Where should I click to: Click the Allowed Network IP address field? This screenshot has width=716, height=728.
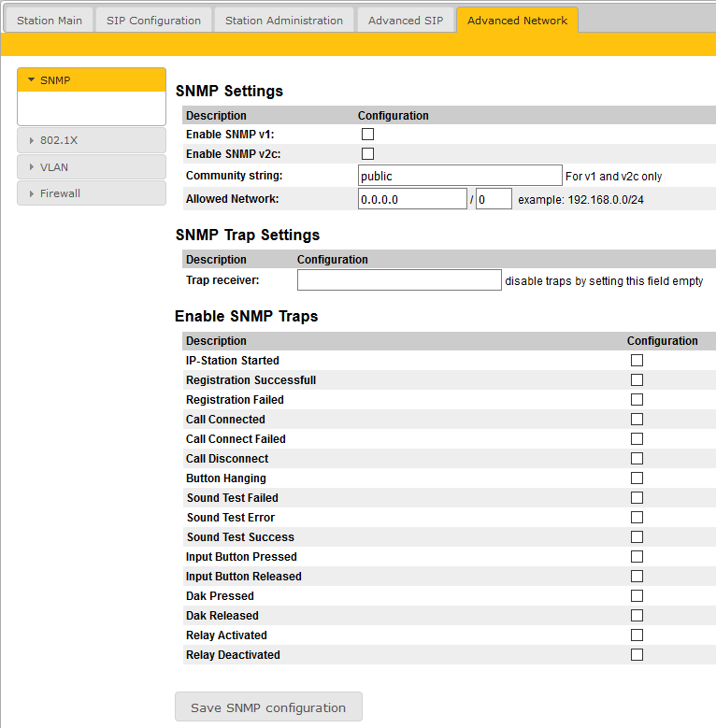tap(411, 199)
